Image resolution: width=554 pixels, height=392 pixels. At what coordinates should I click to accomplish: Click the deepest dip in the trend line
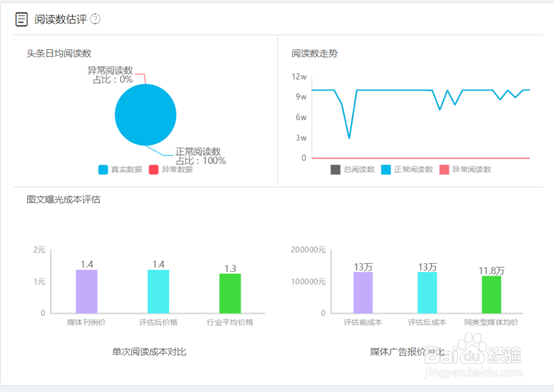(349, 138)
